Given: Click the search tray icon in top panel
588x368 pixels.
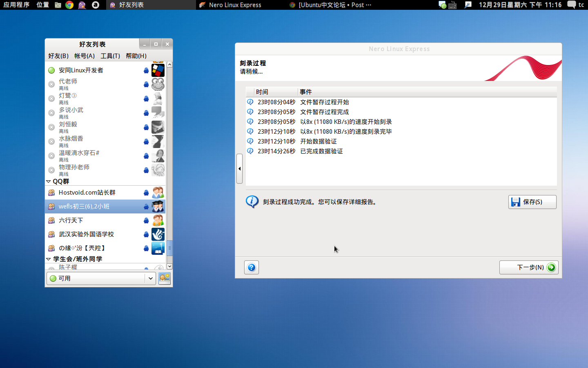Looking at the screenshot, I should (x=468, y=5).
